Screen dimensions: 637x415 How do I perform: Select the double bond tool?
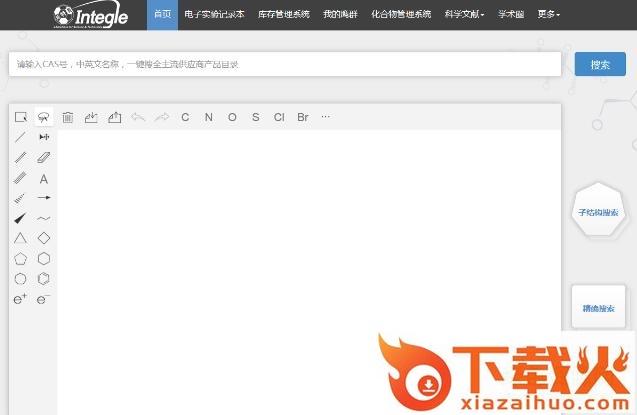coord(20,157)
